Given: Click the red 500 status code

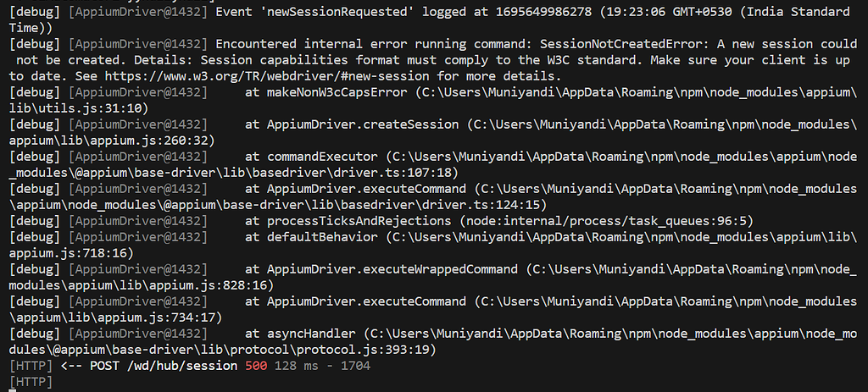Looking at the screenshot, I should [256, 366].
